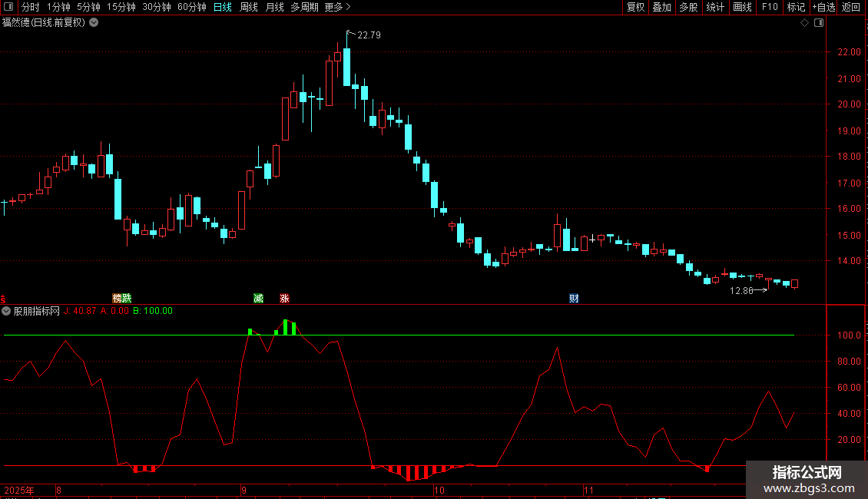Click the red 涨 marker
This screenshot has height=499, width=868.
point(284,298)
